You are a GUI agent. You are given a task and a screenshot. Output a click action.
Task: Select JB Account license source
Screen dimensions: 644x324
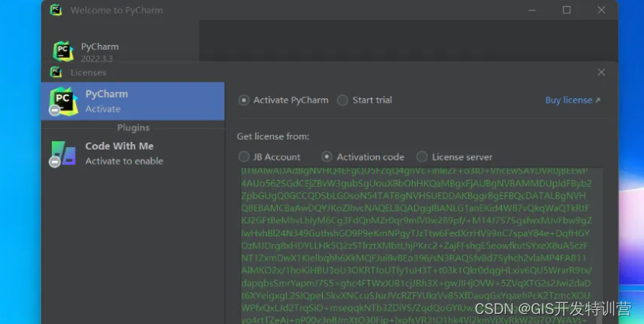pos(244,157)
